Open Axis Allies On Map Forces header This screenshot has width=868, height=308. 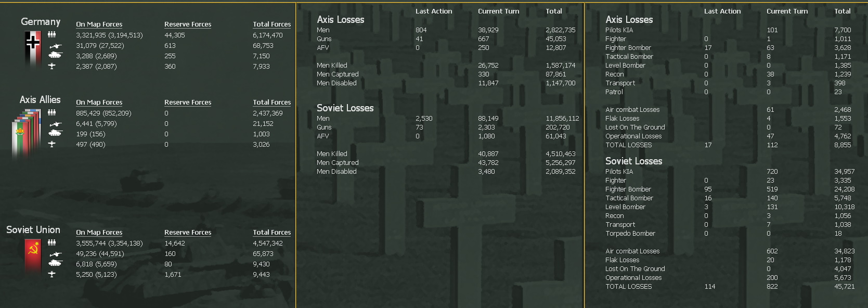[99, 102]
